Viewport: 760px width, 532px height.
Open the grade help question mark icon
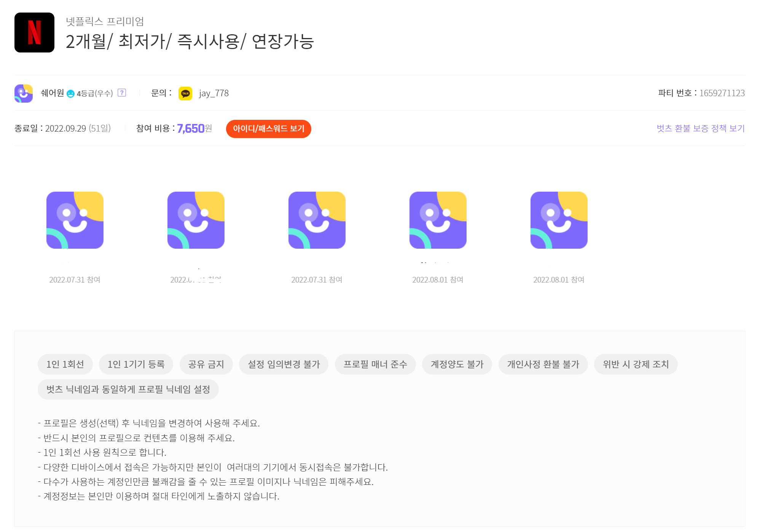[122, 93]
